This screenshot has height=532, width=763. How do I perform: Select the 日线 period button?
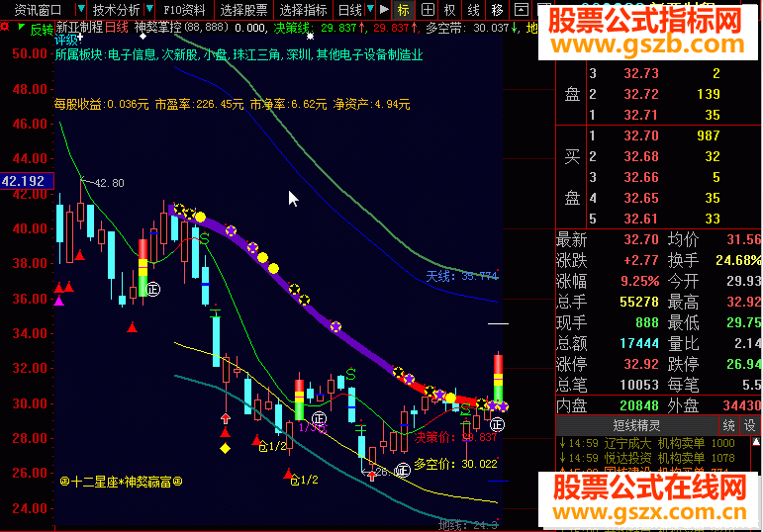point(350,9)
